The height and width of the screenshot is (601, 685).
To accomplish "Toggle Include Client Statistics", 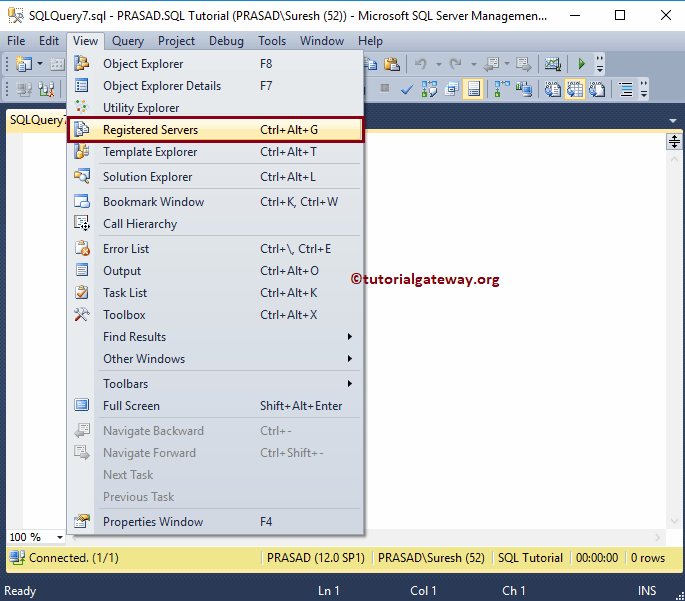I will 523,89.
